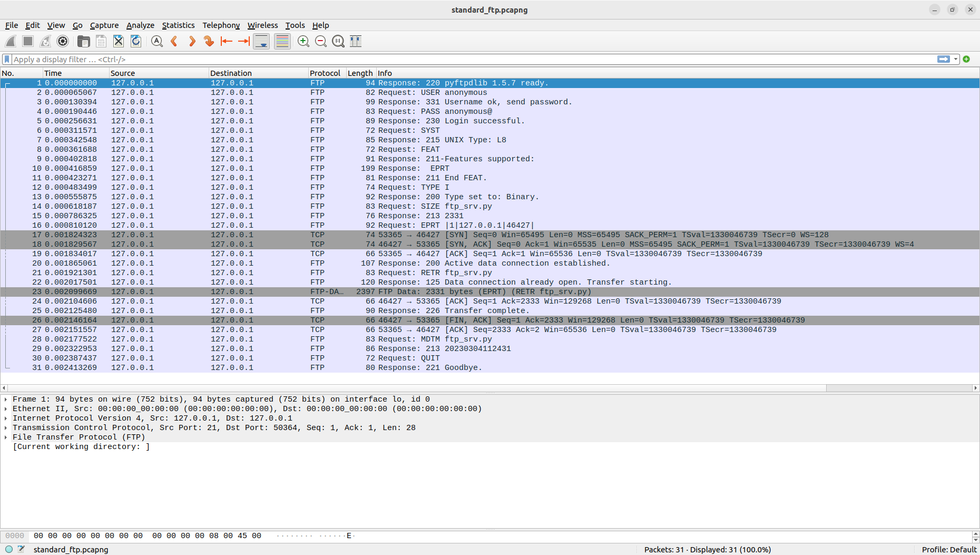Open the Statistics menu

click(178, 25)
